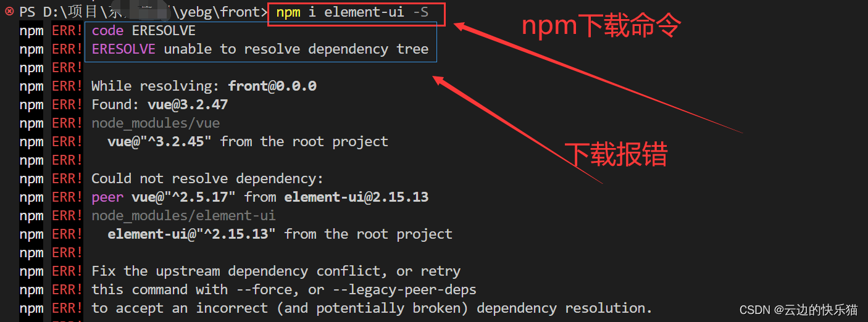Click the "Found: vue@3.2.47" line

tap(160, 105)
